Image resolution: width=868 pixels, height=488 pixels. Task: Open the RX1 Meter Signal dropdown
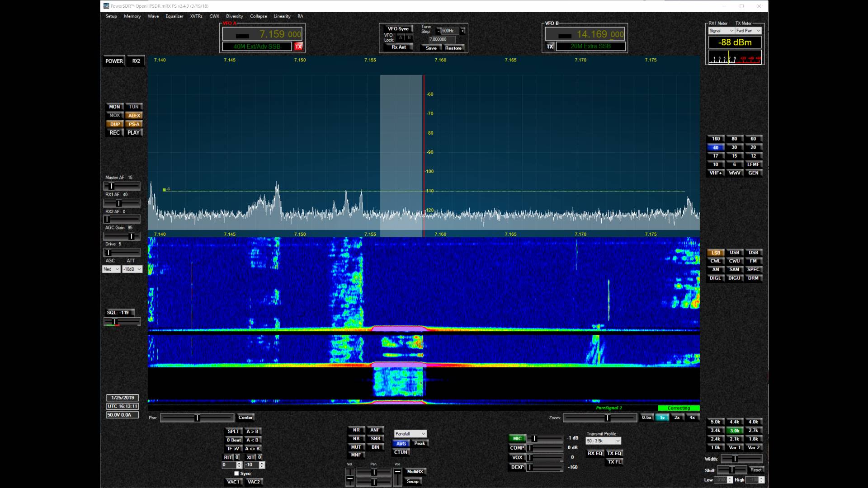point(721,31)
